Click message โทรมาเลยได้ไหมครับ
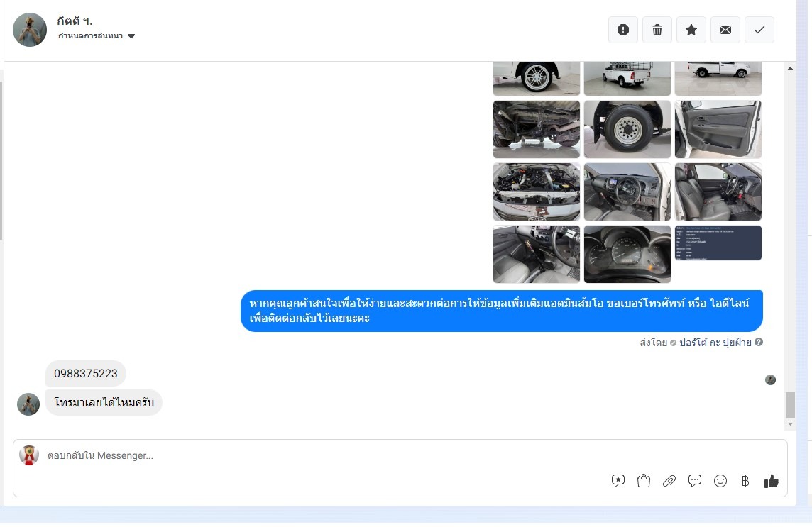Screen dimensions: 812x527 click(x=104, y=402)
